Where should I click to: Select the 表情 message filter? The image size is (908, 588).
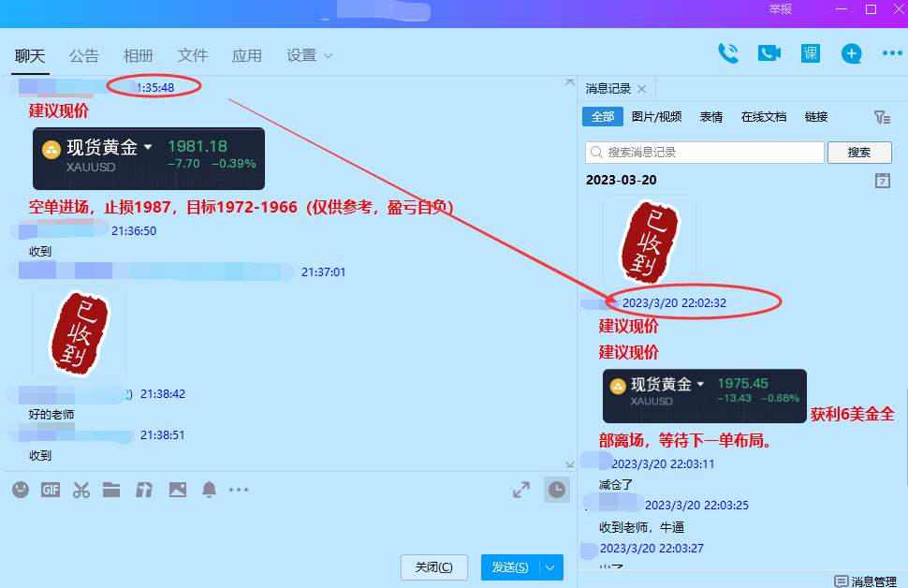coord(711,117)
